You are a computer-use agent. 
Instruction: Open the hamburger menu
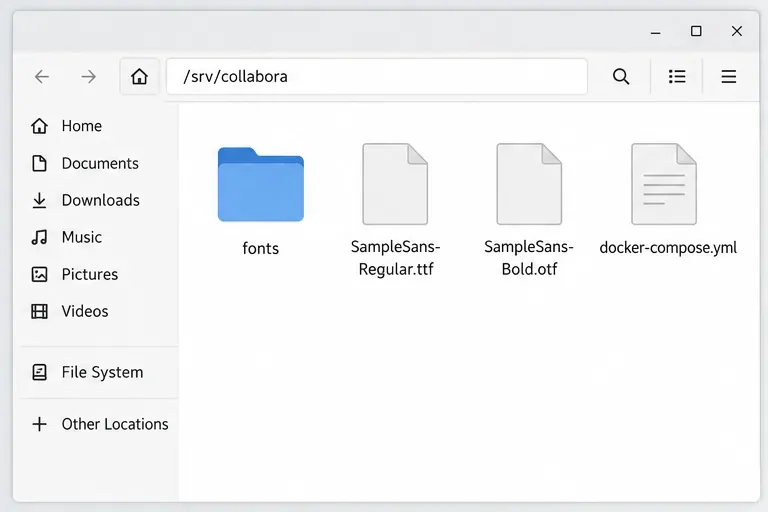[x=728, y=76]
